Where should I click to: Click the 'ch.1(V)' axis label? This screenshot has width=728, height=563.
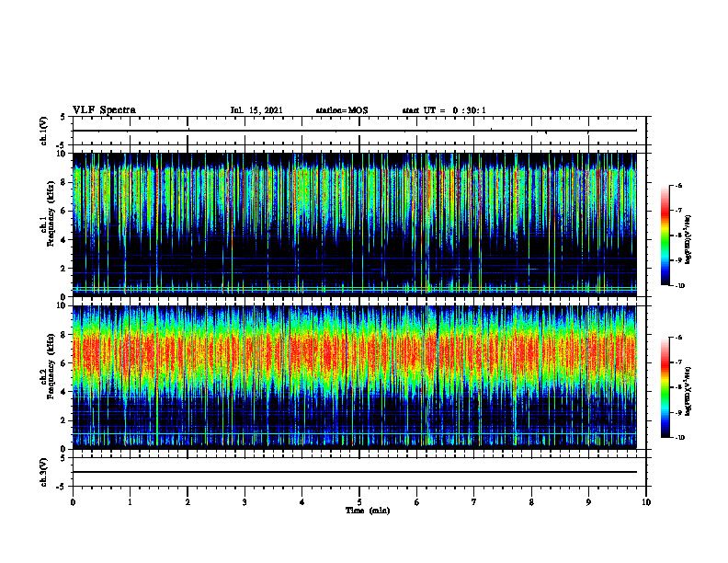[x=44, y=131]
